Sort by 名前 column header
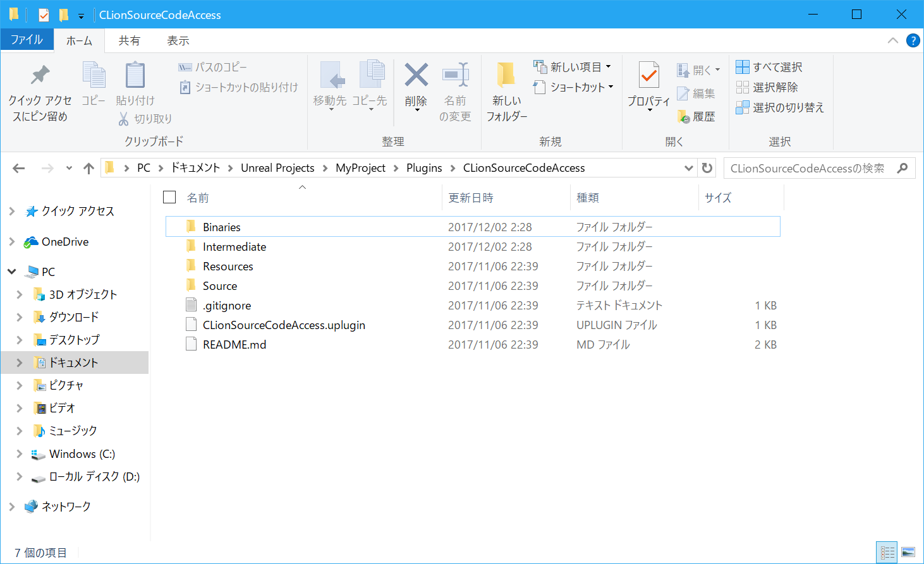924x564 pixels. click(310, 198)
